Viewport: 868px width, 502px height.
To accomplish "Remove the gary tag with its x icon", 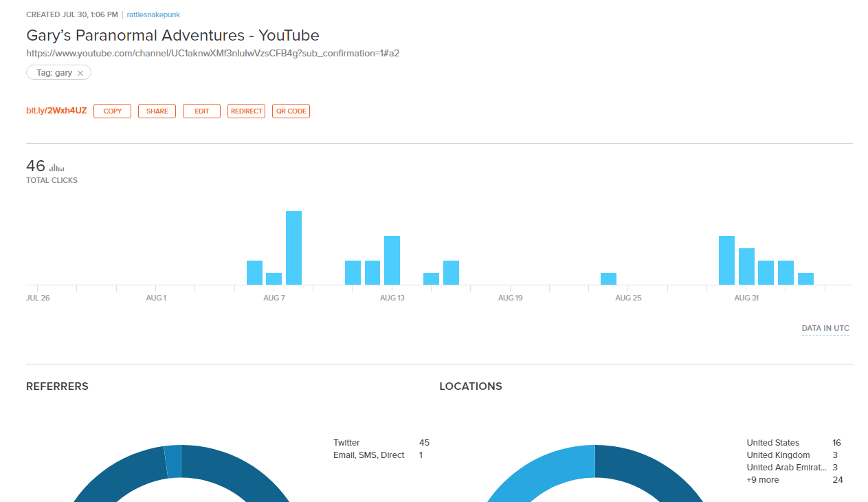I will (x=80, y=73).
